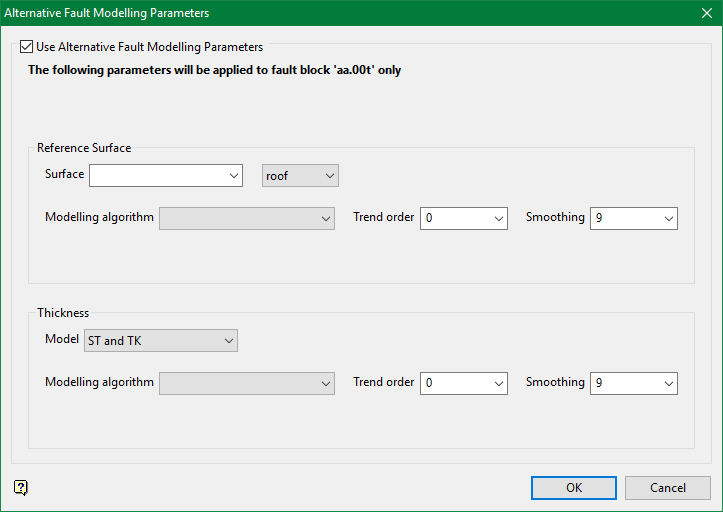The width and height of the screenshot is (723, 512).
Task: Expand Reference Surface Trend order dropdown
Action: pos(498,218)
